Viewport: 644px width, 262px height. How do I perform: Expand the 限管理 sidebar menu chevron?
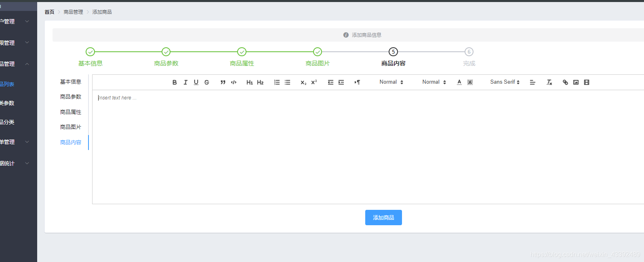tap(27, 42)
